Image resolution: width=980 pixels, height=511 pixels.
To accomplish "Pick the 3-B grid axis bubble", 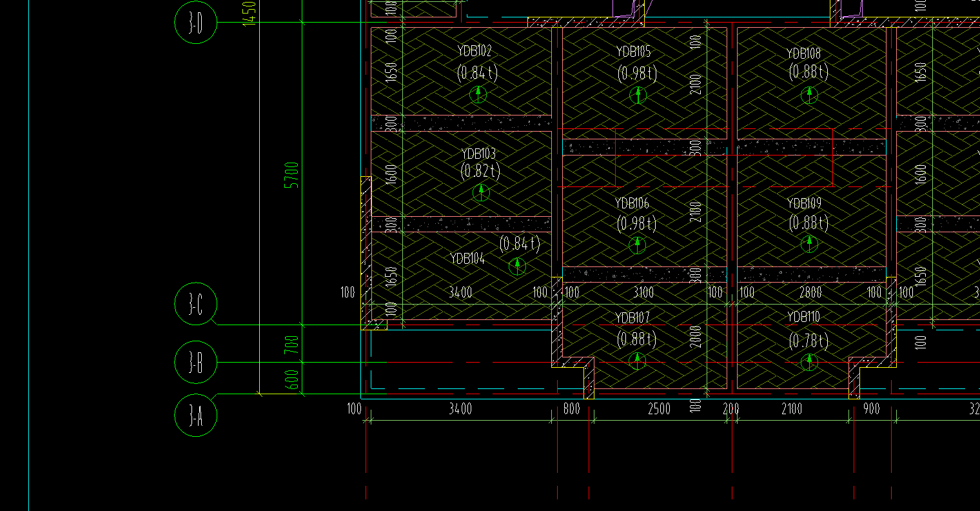I will click(196, 362).
